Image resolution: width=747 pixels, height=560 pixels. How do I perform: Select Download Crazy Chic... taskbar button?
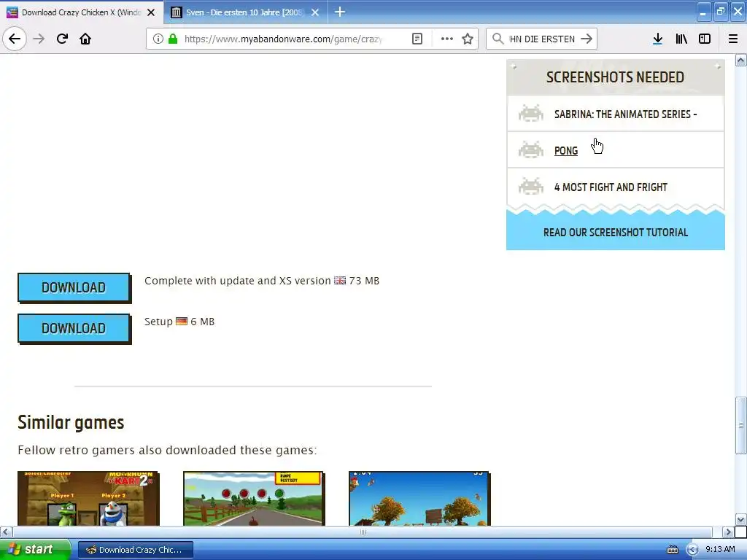(x=135, y=550)
